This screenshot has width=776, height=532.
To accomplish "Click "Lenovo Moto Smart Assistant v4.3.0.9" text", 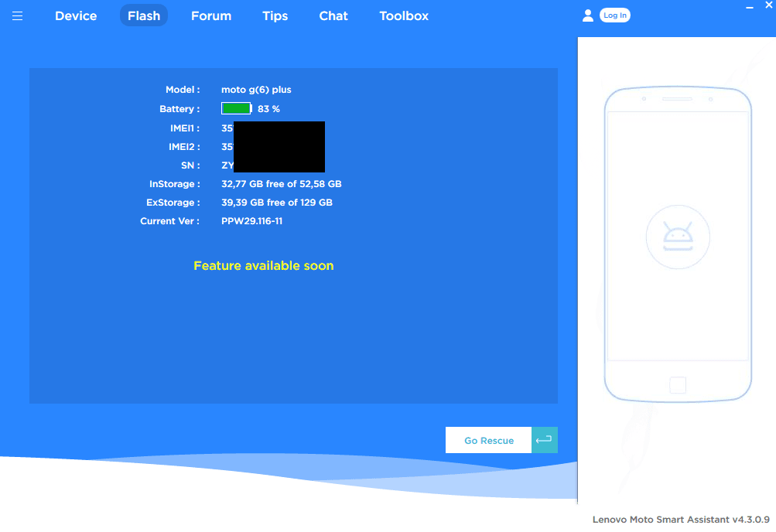I will pyautogui.click(x=681, y=519).
